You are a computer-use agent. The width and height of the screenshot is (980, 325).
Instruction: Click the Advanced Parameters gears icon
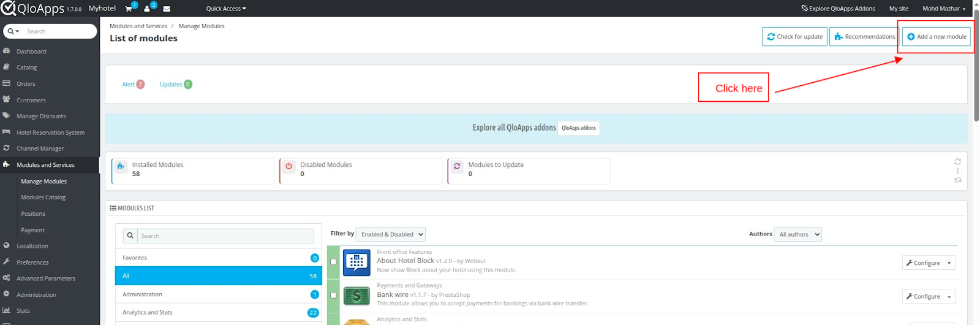(x=6, y=278)
